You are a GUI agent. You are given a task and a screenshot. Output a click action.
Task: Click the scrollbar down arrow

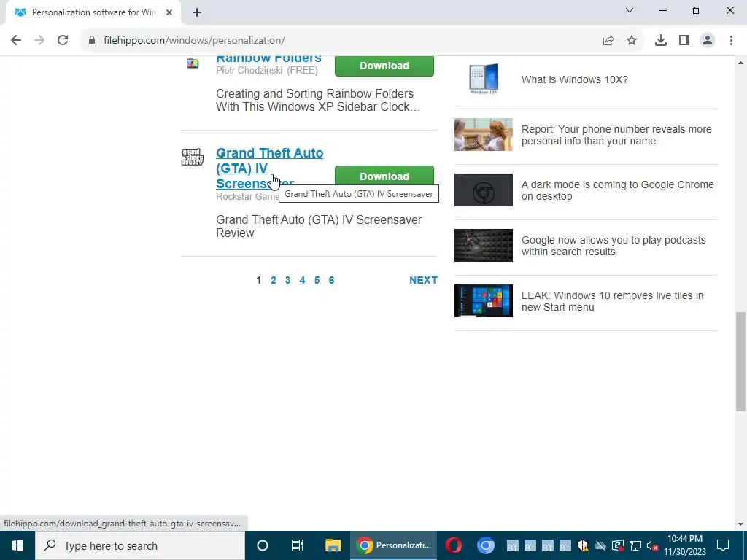click(x=740, y=524)
